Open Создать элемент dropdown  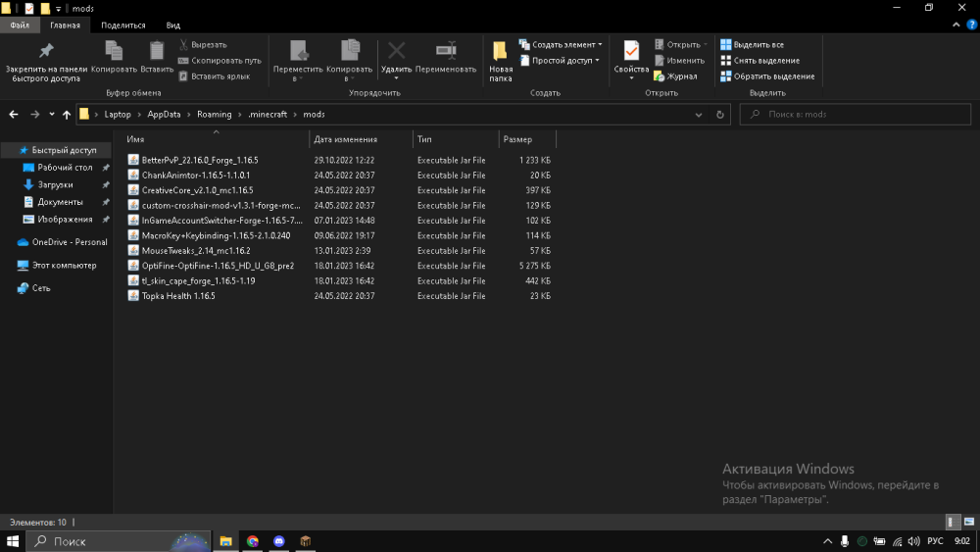click(561, 45)
